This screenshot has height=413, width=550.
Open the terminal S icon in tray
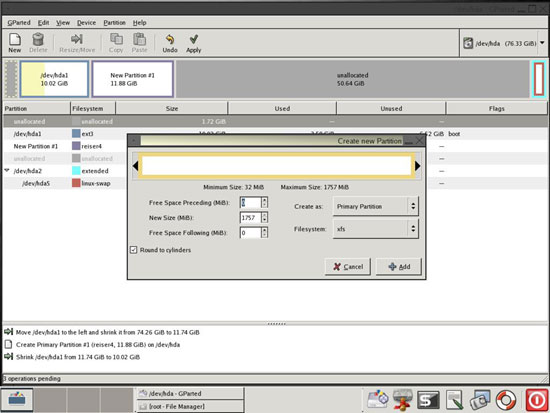click(428, 400)
